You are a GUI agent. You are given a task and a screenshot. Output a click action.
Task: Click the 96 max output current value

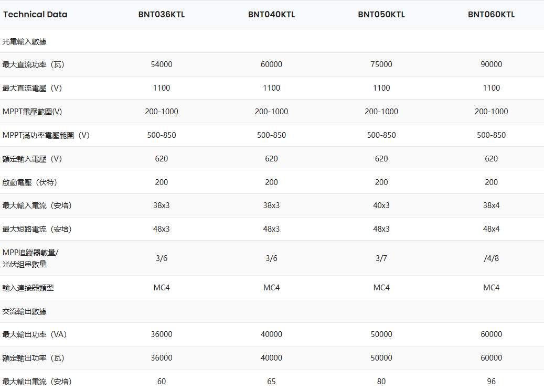[x=491, y=382]
